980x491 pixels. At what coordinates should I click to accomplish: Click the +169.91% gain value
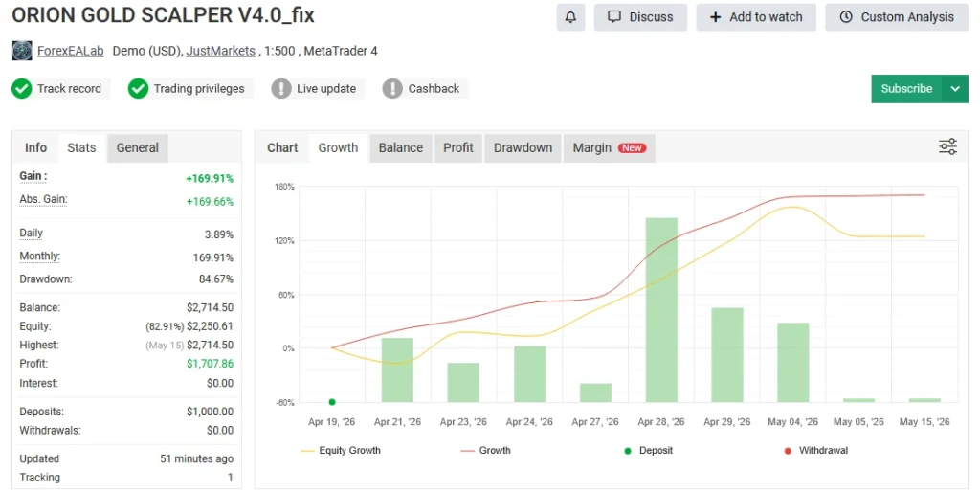pos(210,179)
